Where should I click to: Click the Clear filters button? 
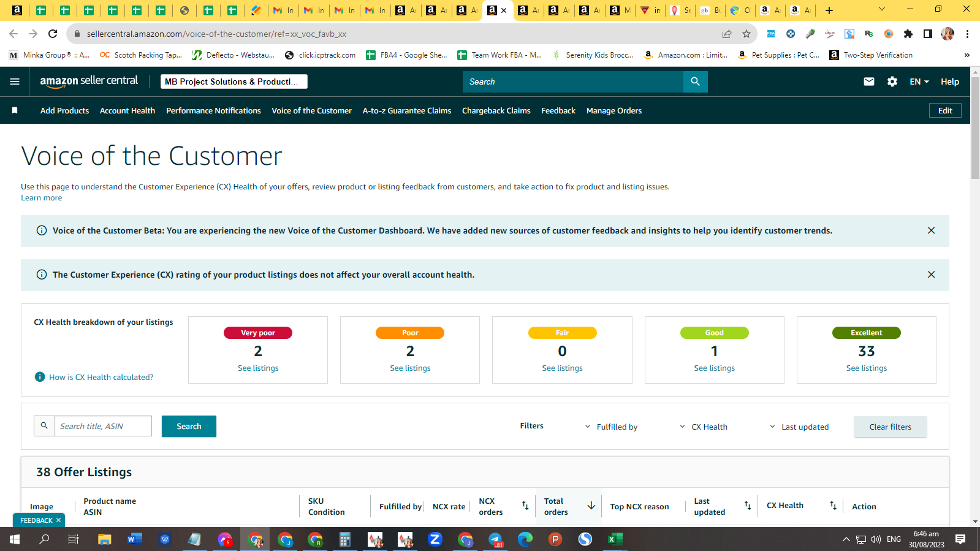coord(890,427)
